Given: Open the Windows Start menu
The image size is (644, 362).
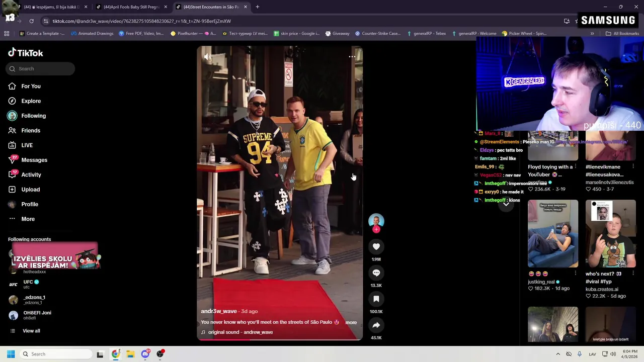Looking at the screenshot, I should point(11,354).
